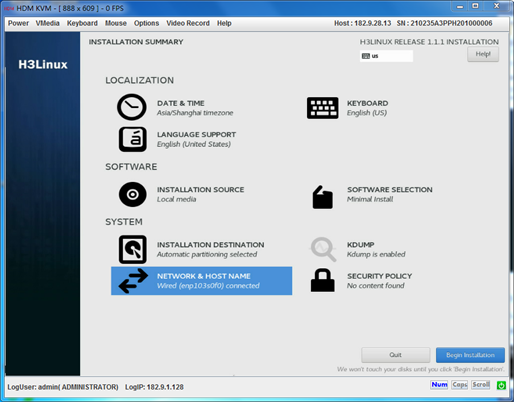
Task: Click 'Kdump is enabled' text
Action: tap(376, 254)
